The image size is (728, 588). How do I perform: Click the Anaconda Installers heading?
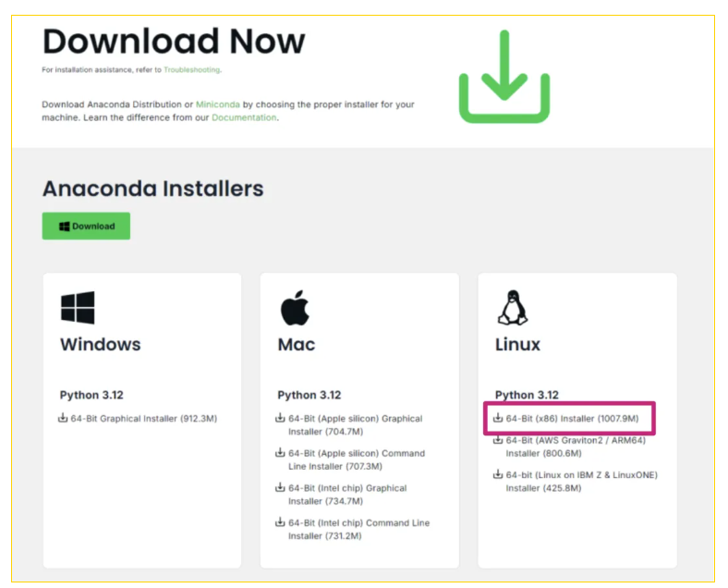(153, 189)
